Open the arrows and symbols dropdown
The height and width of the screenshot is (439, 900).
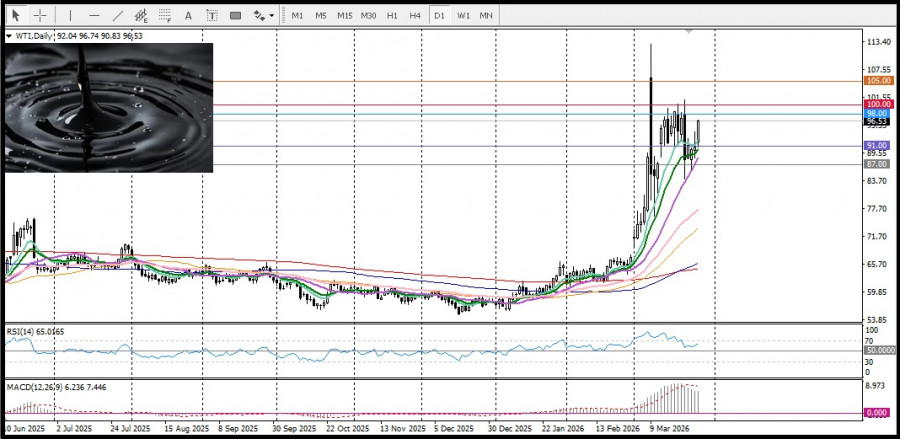[x=263, y=16]
